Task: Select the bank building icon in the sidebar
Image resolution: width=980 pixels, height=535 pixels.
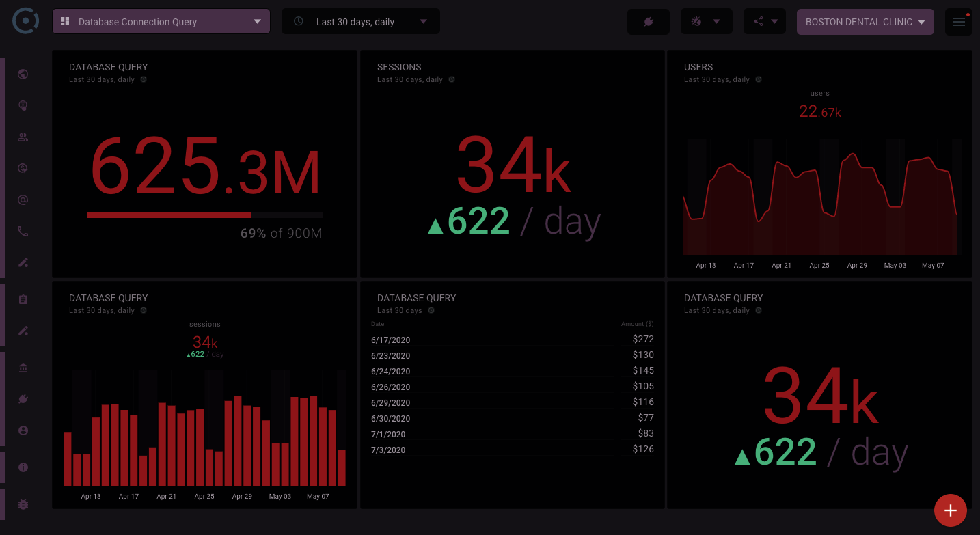Action: click(23, 368)
